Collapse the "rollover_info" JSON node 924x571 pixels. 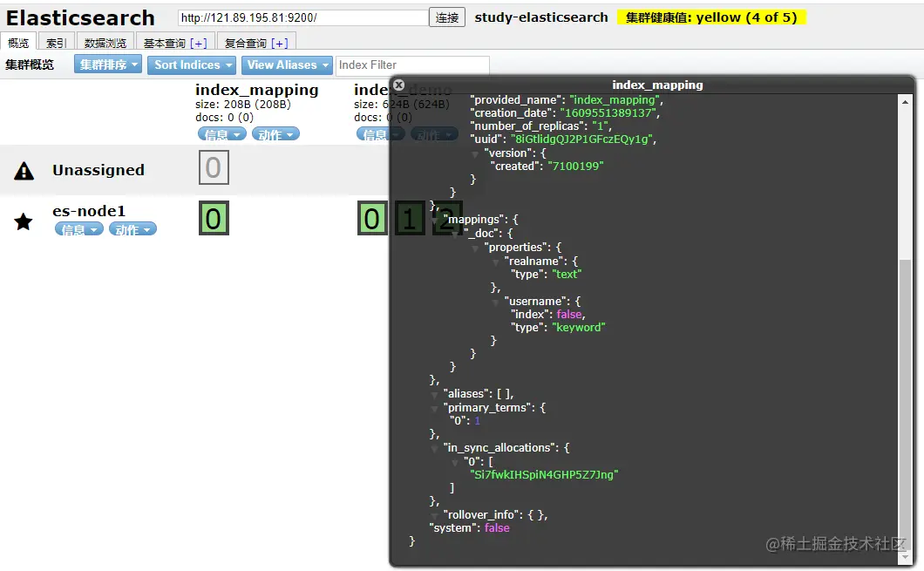point(434,515)
